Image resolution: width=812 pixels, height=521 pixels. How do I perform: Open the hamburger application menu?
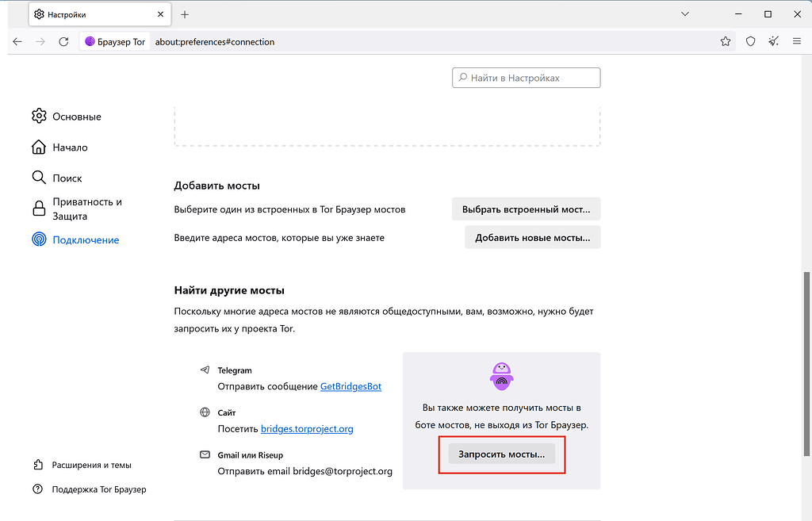[797, 41]
